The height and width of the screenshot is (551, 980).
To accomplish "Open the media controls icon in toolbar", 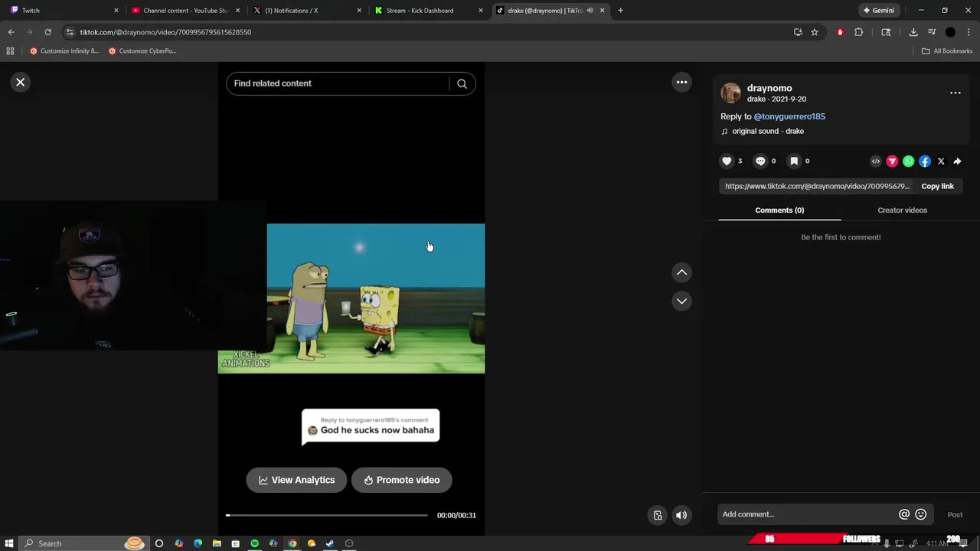I will click(932, 32).
